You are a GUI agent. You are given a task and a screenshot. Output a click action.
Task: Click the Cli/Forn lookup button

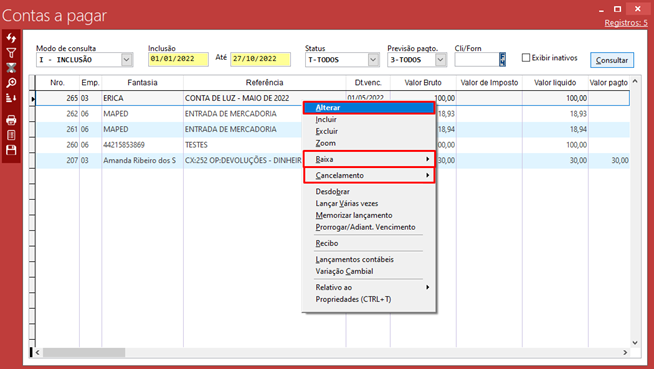coord(502,60)
